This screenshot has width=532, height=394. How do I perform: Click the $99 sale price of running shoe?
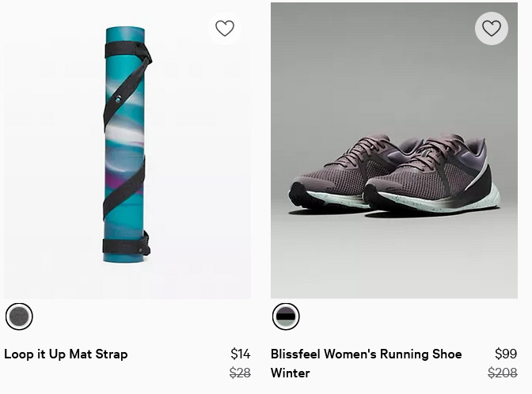(506, 354)
